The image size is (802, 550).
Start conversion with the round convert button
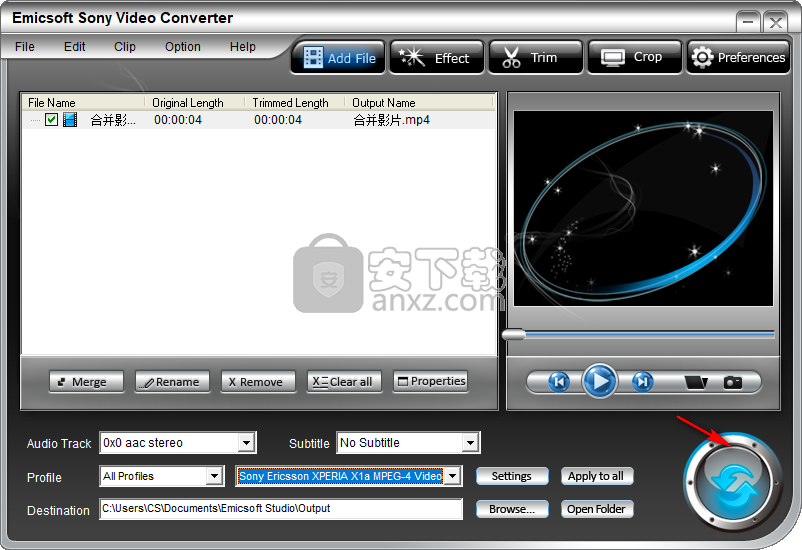coord(733,483)
